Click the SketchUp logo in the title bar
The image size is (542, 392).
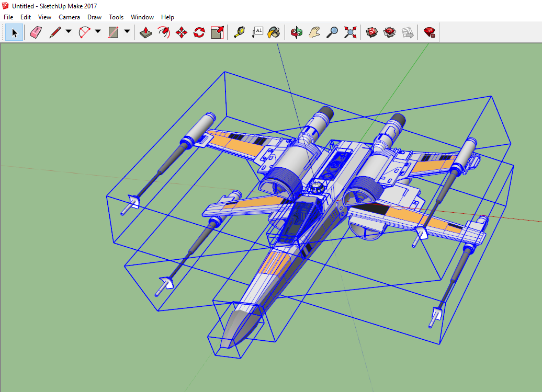tap(5, 6)
